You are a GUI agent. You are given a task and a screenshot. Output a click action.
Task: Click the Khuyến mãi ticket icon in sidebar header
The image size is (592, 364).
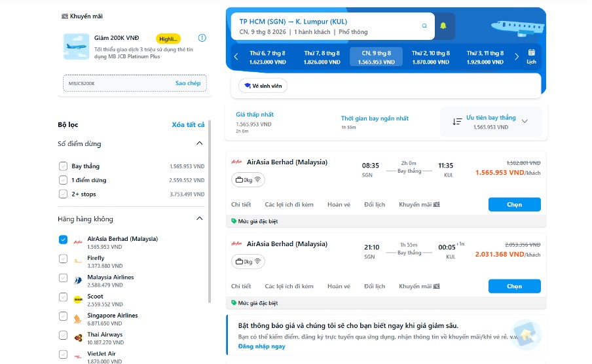[x=65, y=16]
